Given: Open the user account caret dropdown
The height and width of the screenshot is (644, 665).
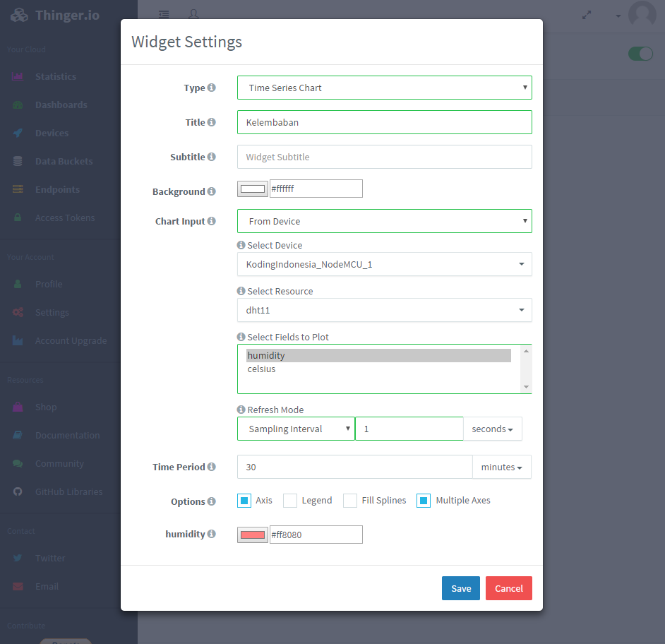Looking at the screenshot, I should [x=618, y=16].
